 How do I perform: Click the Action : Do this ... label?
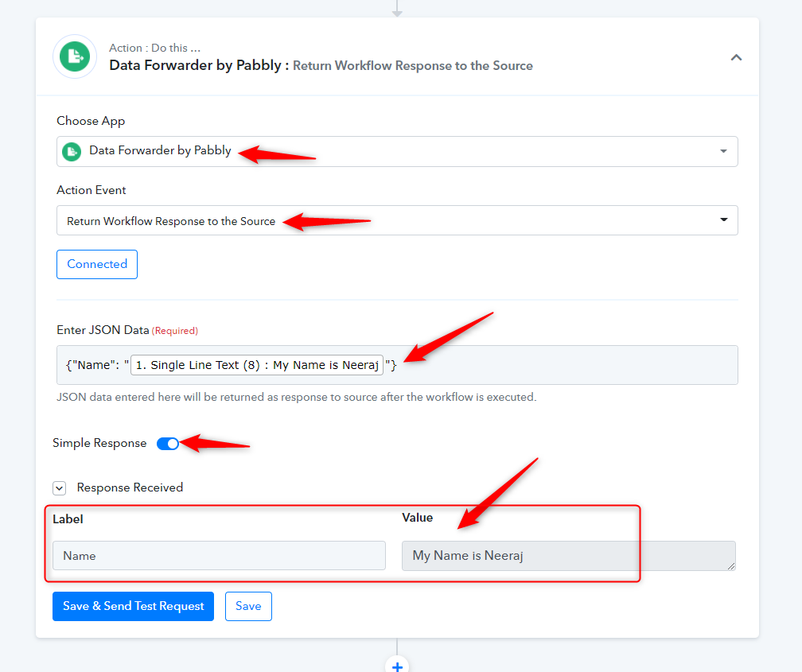154,48
